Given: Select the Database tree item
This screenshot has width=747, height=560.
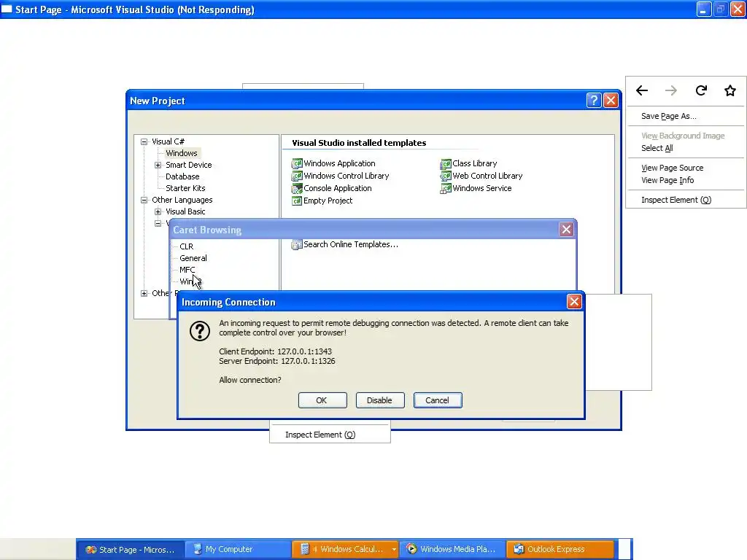Looking at the screenshot, I should click(x=182, y=176).
